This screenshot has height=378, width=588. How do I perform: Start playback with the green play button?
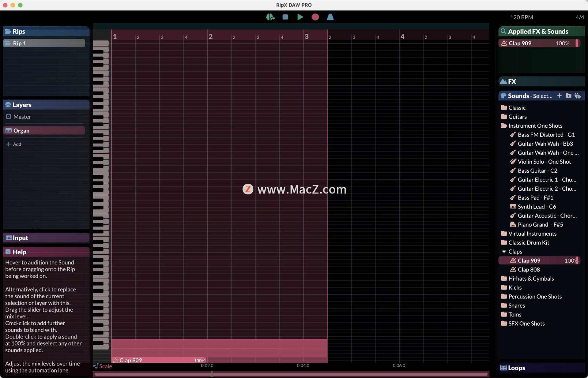tap(300, 17)
